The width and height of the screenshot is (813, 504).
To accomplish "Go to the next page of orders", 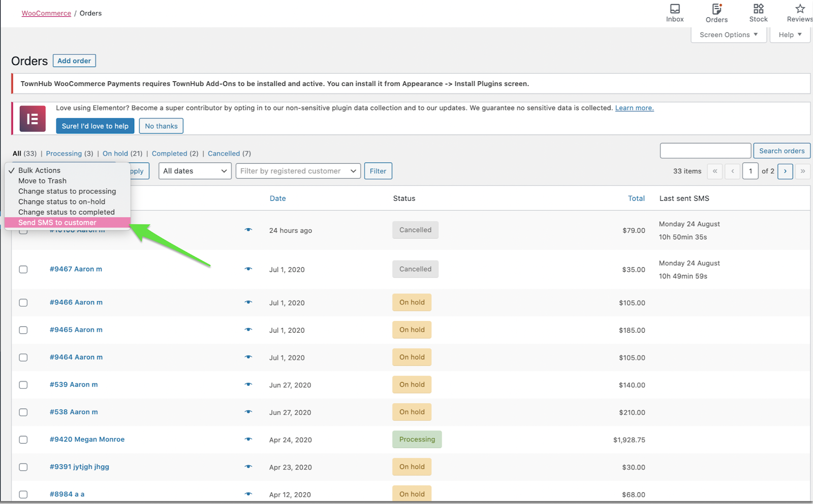I will (x=785, y=171).
